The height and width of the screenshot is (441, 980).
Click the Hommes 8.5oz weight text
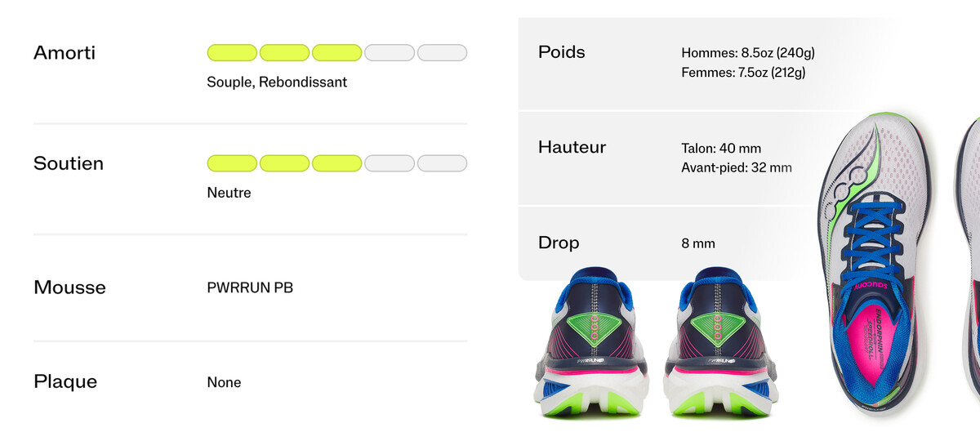[x=747, y=53]
